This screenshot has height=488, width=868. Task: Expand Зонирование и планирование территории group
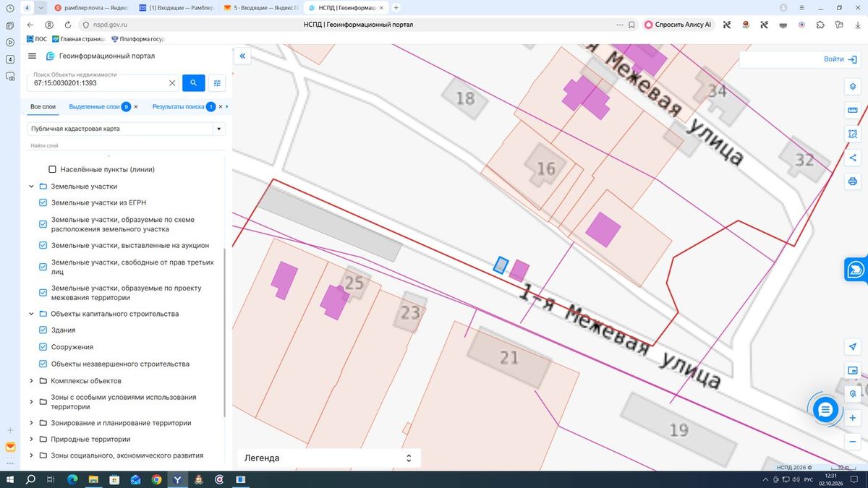click(31, 423)
